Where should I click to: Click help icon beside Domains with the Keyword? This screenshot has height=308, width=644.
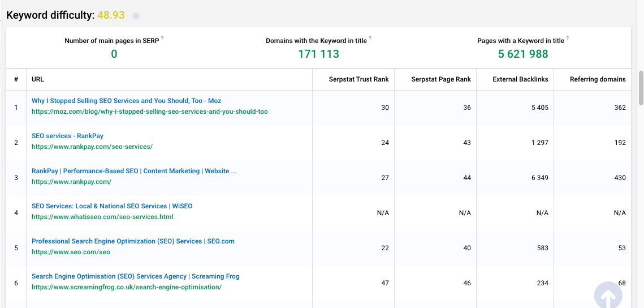370,38
